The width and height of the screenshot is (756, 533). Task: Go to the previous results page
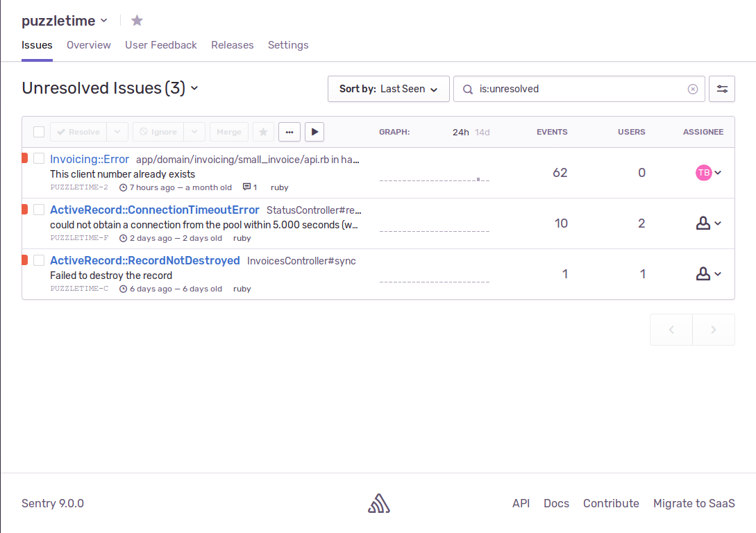pos(671,330)
